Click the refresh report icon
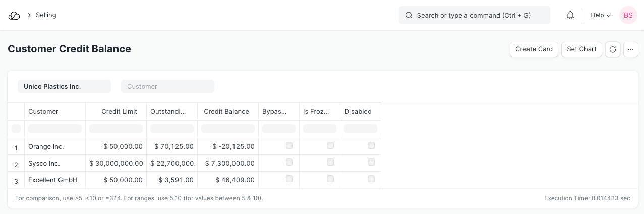This screenshot has height=214, width=644. click(x=612, y=49)
